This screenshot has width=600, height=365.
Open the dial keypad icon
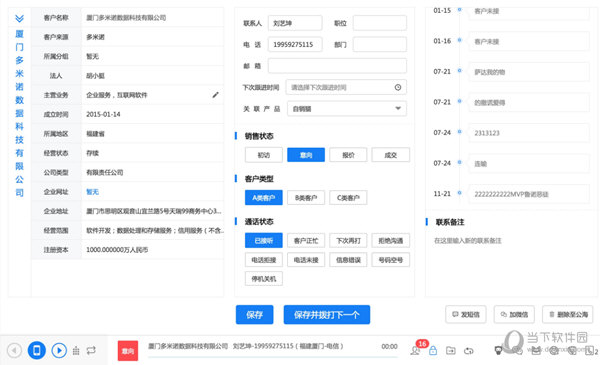tap(76, 350)
